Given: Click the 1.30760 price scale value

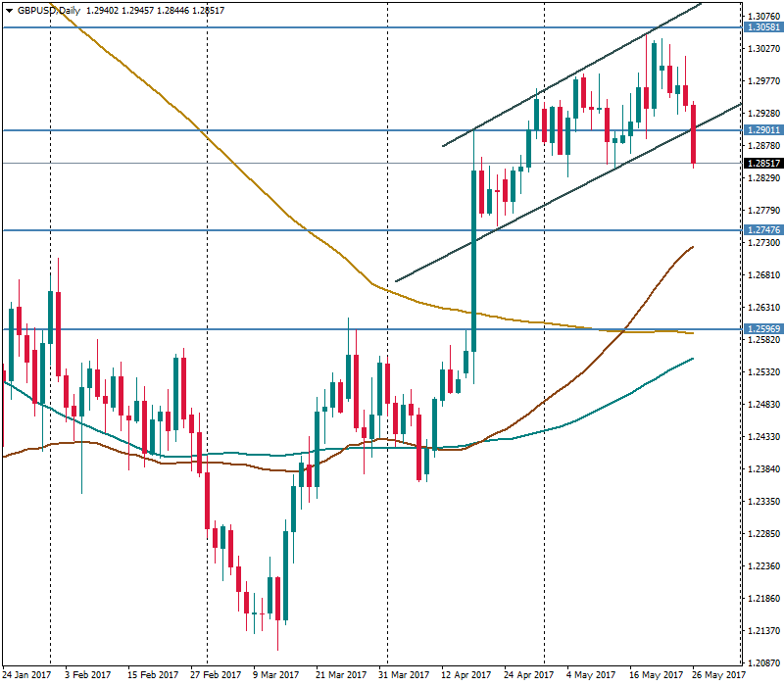Looking at the screenshot, I should [x=762, y=17].
